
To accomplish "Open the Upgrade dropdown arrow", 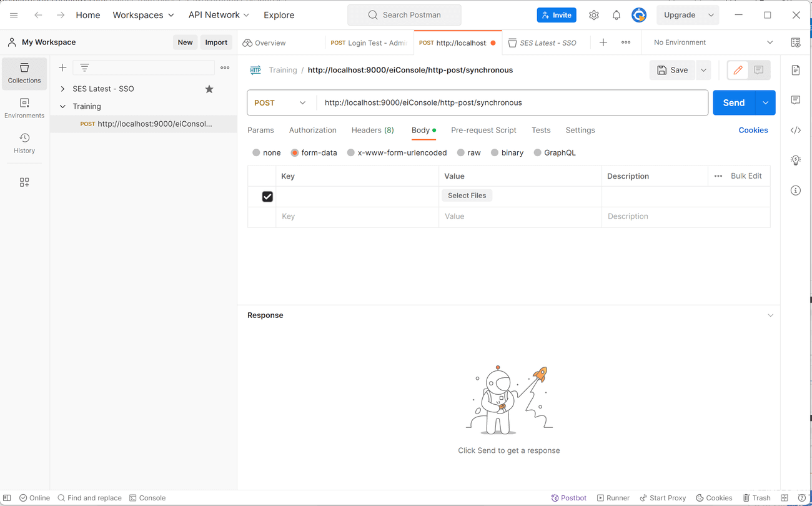I will [x=711, y=15].
